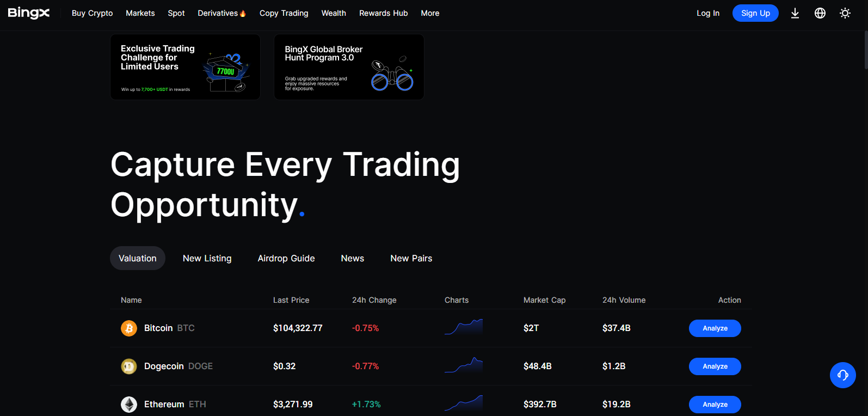Viewport: 868px width, 416px height.
Task: Click the Sign Up button
Action: tap(755, 13)
